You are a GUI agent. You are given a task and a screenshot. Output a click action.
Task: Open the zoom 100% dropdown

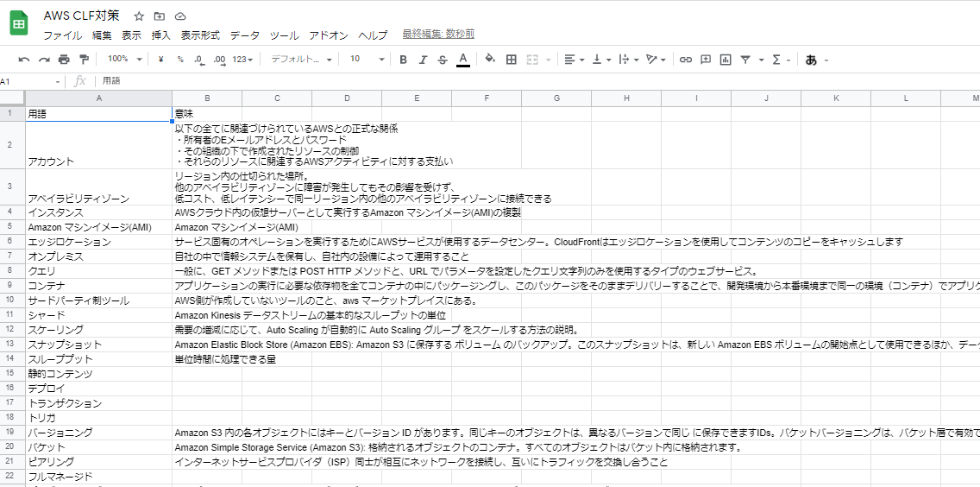[125, 59]
